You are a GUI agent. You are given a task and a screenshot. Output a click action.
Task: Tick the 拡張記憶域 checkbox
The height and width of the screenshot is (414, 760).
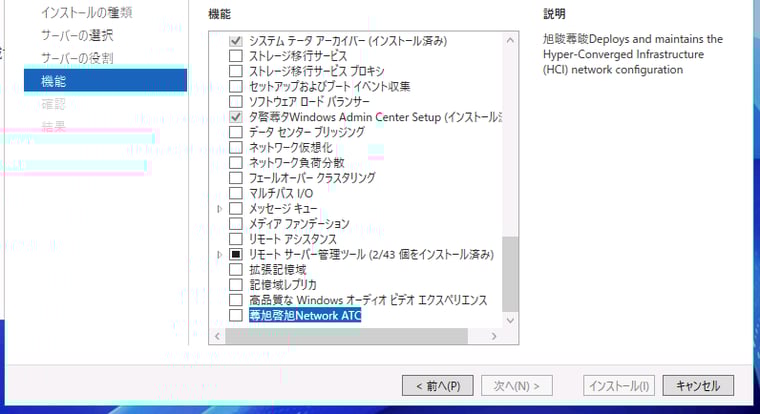tap(236, 270)
